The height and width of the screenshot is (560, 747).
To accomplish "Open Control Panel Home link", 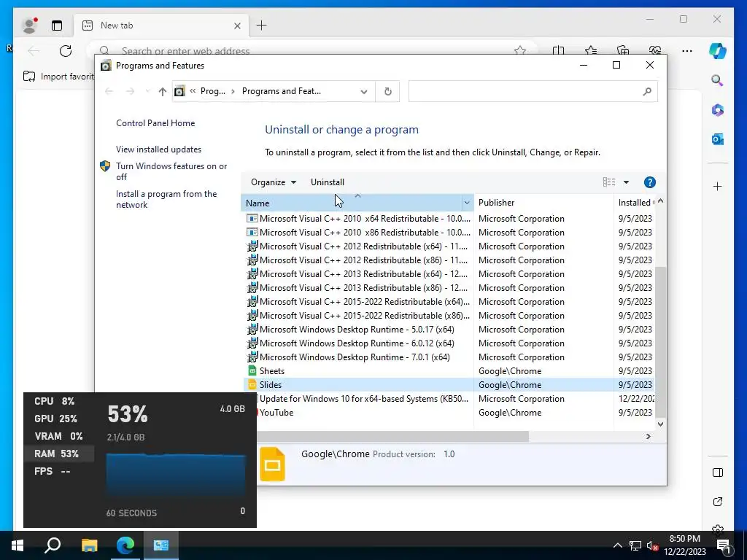I will point(155,122).
